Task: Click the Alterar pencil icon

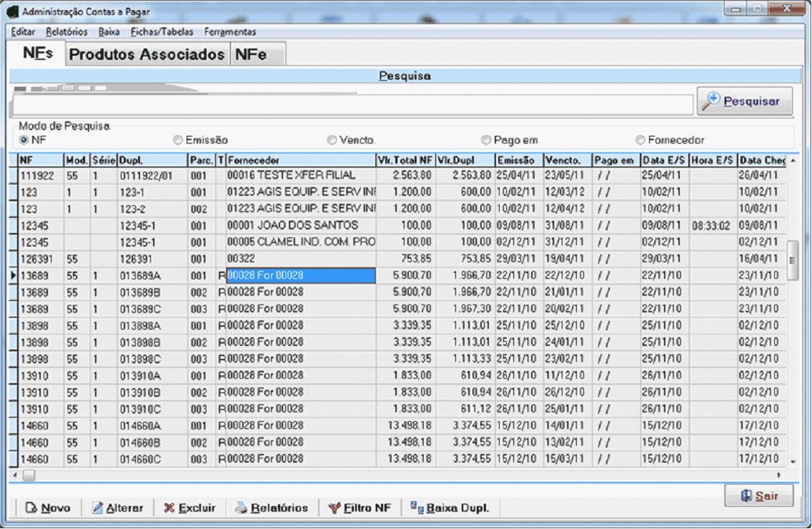Action: click(x=98, y=508)
